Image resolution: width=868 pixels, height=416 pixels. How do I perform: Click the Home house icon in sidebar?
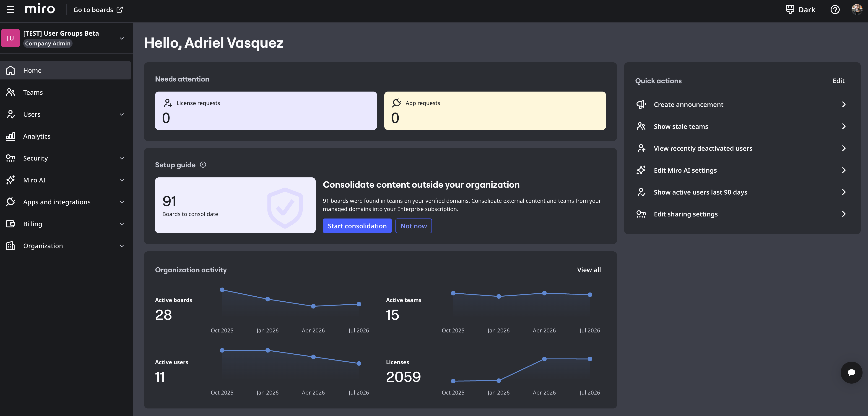(10, 71)
